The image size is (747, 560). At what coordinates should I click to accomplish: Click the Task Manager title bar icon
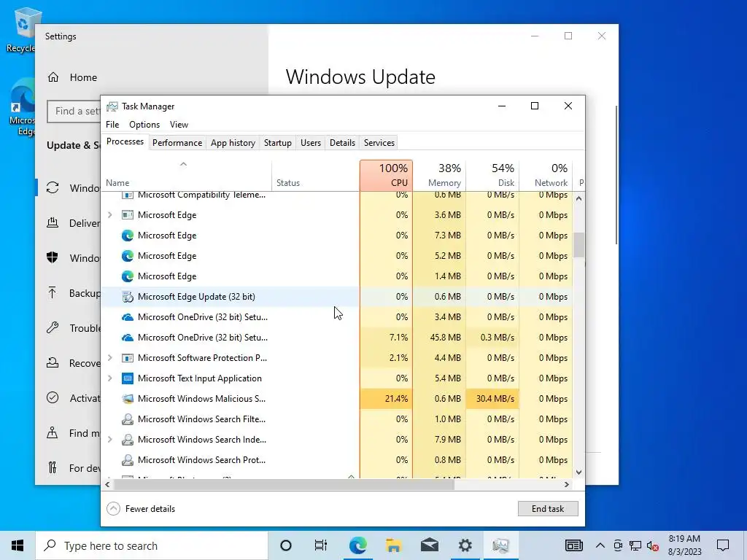[x=112, y=106]
